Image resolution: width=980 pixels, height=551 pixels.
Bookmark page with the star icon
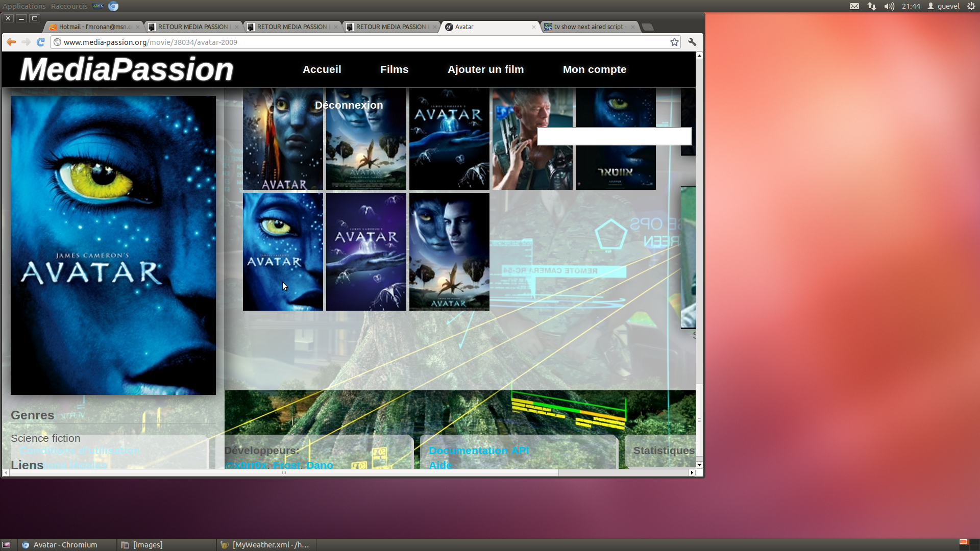674,42
